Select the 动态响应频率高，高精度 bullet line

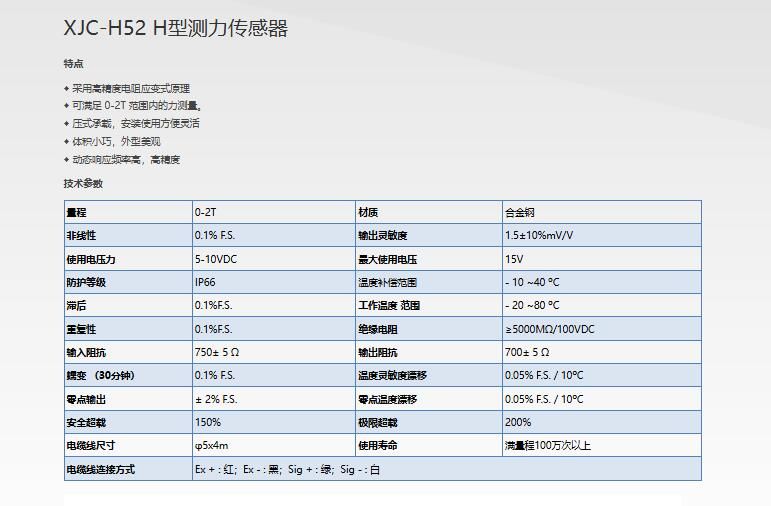tap(125, 159)
